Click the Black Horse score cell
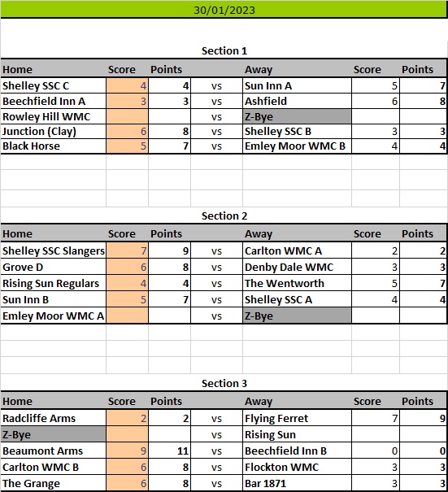The height and width of the screenshot is (492, 448). [127, 146]
